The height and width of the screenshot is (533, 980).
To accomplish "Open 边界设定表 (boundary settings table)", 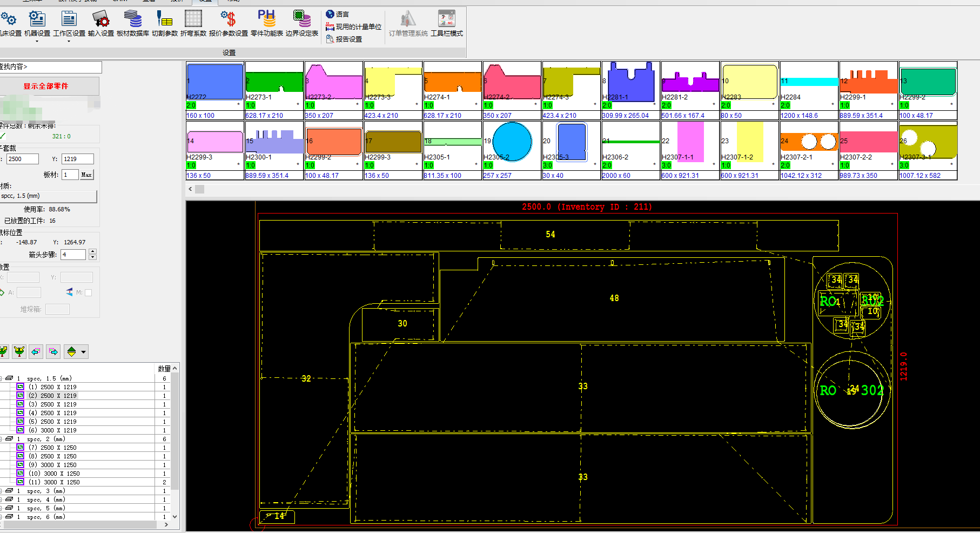I will click(x=302, y=24).
